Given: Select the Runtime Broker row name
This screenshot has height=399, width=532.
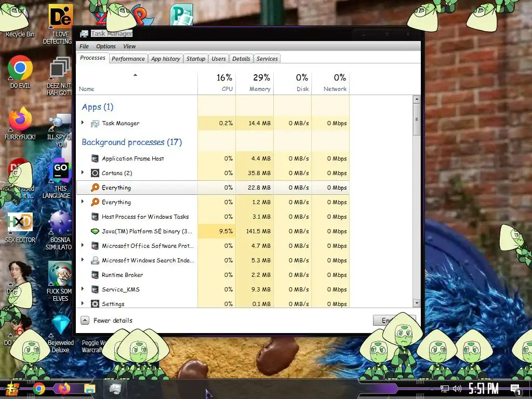Looking at the screenshot, I should tap(123, 275).
